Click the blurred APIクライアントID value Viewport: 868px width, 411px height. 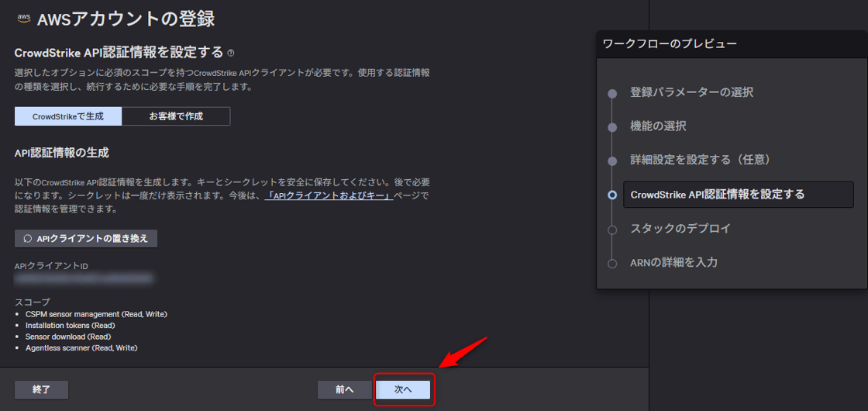point(84,278)
